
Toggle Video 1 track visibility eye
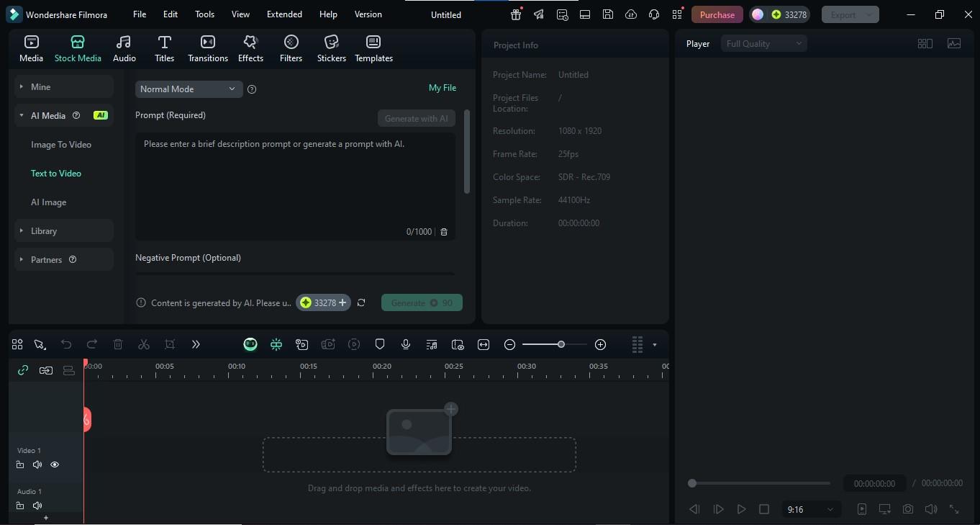pyautogui.click(x=55, y=465)
